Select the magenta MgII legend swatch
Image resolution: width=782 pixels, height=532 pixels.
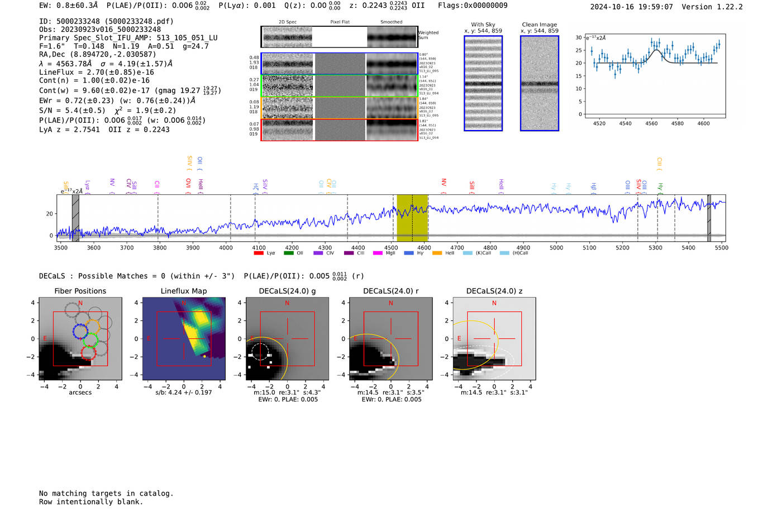(x=378, y=253)
